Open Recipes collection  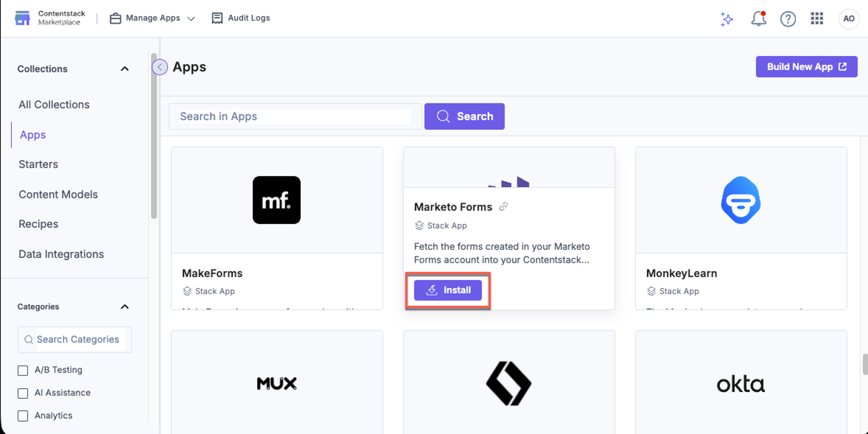[38, 224]
